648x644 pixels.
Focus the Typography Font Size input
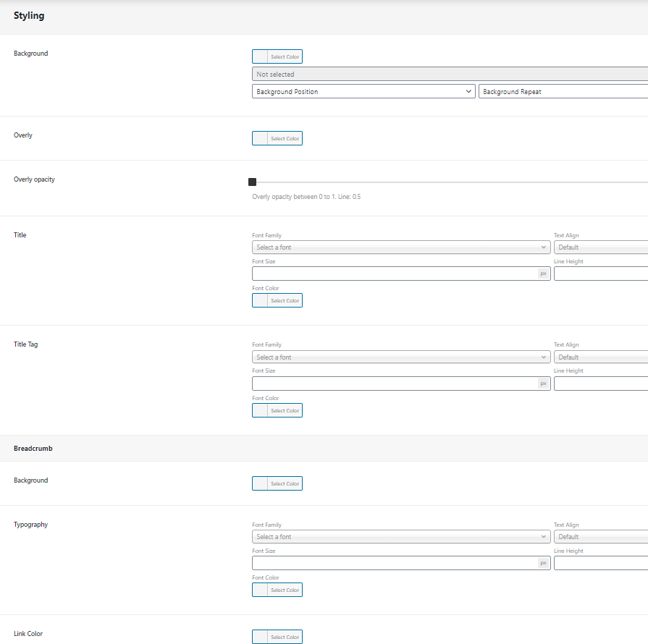395,563
